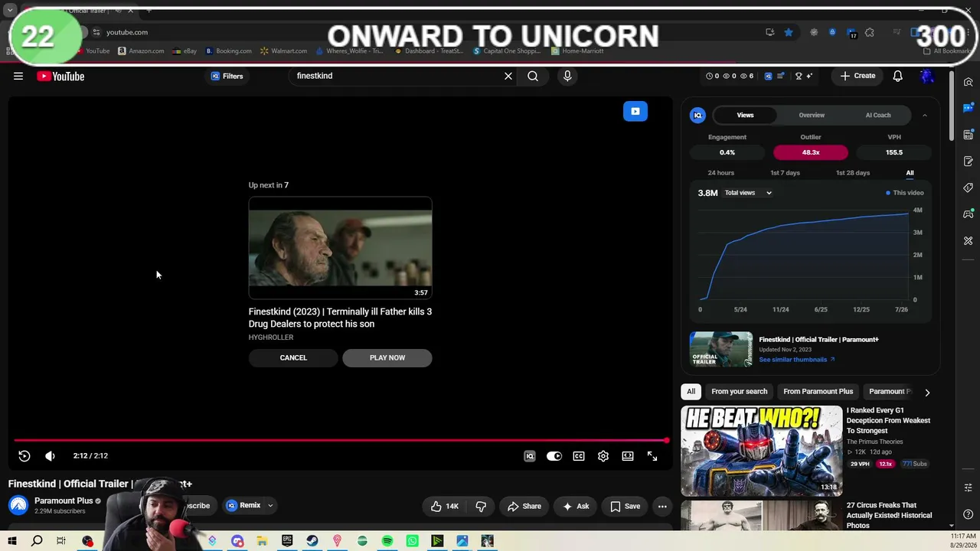Click the IQ logo in the stats panel
This screenshot has height=551, width=980.
697,116
